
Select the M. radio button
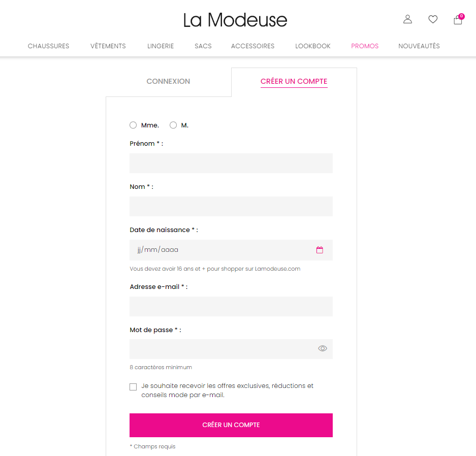click(173, 125)
